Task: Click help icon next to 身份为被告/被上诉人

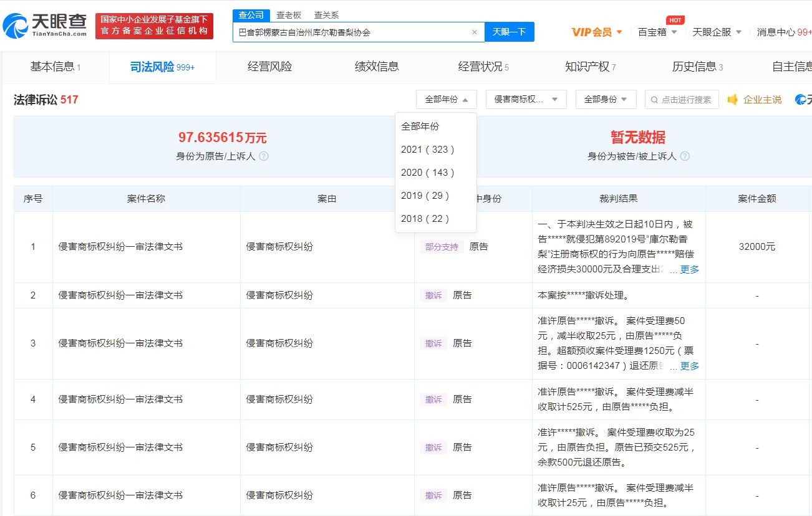Action: (x=685, y=156)
